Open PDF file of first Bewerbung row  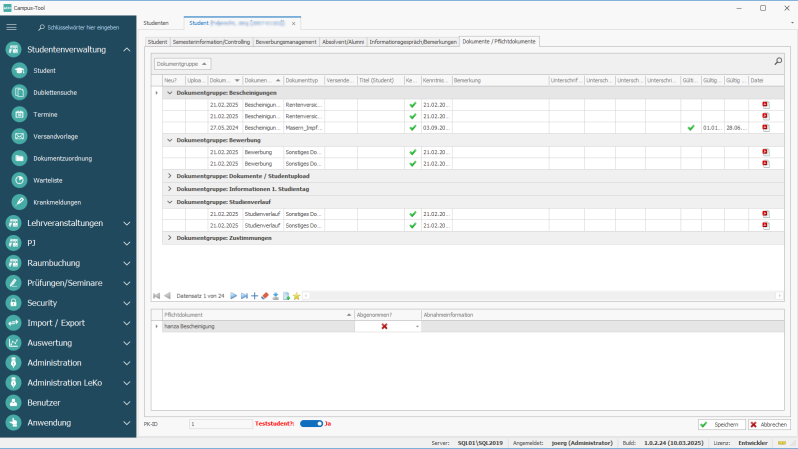pyautogui.click(x=765, y=152)
